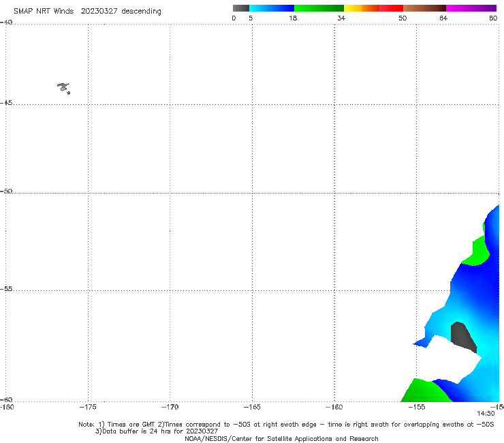Image resolution: width=504 pixels, height=443 pixels.
Task: Click the word 'descending' in the title
Action: pos(142,12)
